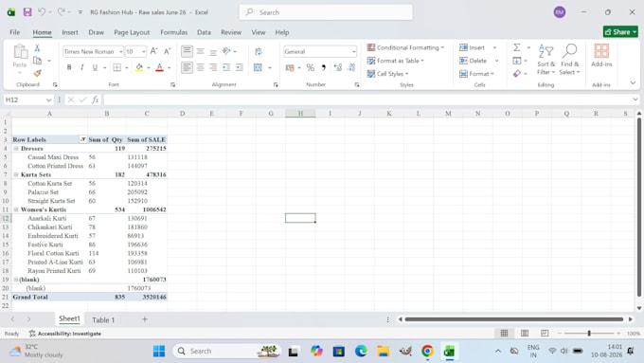Collapse the Kurta Sets pivot group
This screenshot has height=363, width=644.
(16, 174)
